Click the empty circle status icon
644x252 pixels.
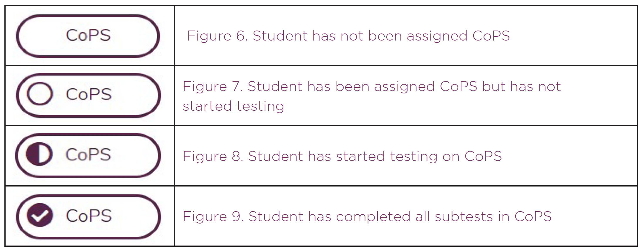tap(40, 94)
